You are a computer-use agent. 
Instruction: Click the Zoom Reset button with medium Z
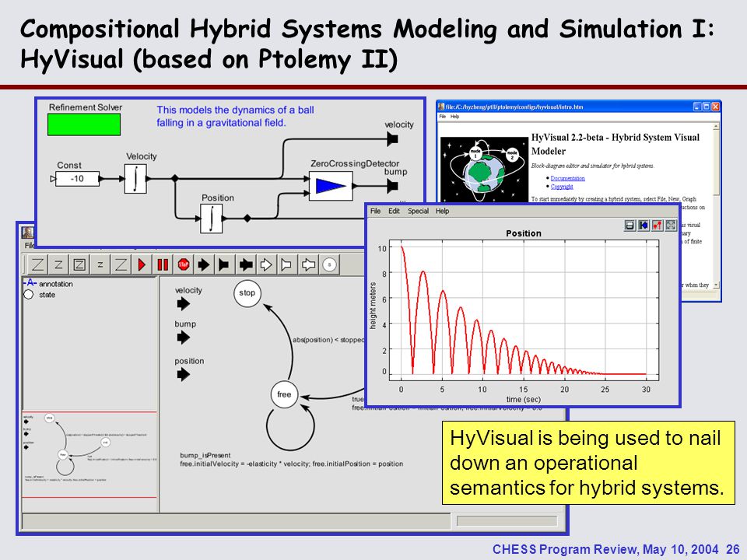(58, 264)
